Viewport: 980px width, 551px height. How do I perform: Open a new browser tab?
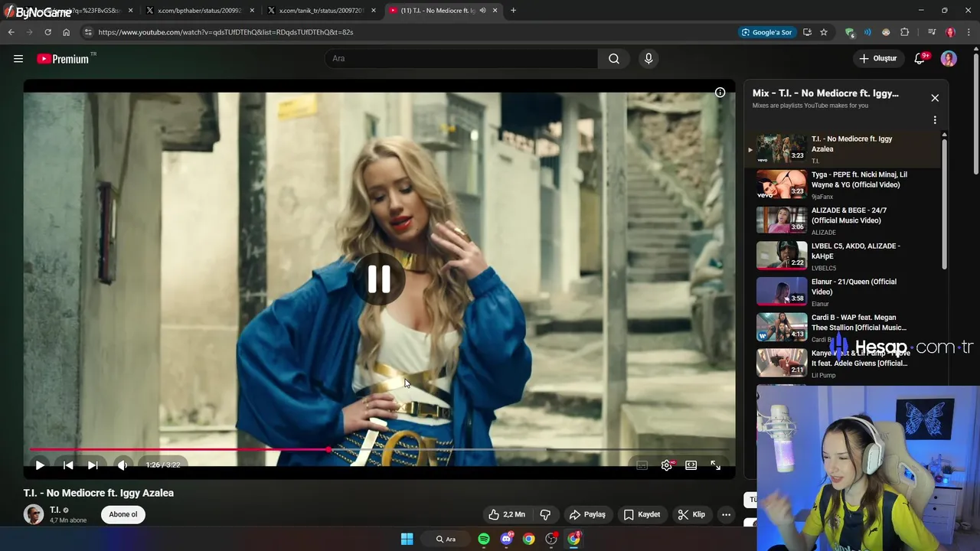pos(513,11)
